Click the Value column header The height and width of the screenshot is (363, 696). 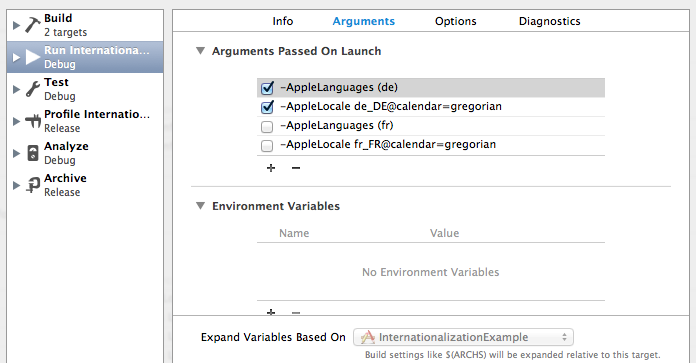(x=444, y=233)
